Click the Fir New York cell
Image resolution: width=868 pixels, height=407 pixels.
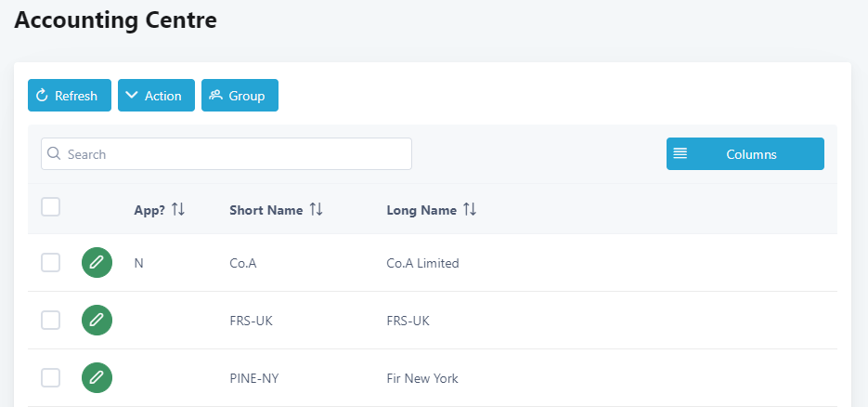[x=421, y=378]
